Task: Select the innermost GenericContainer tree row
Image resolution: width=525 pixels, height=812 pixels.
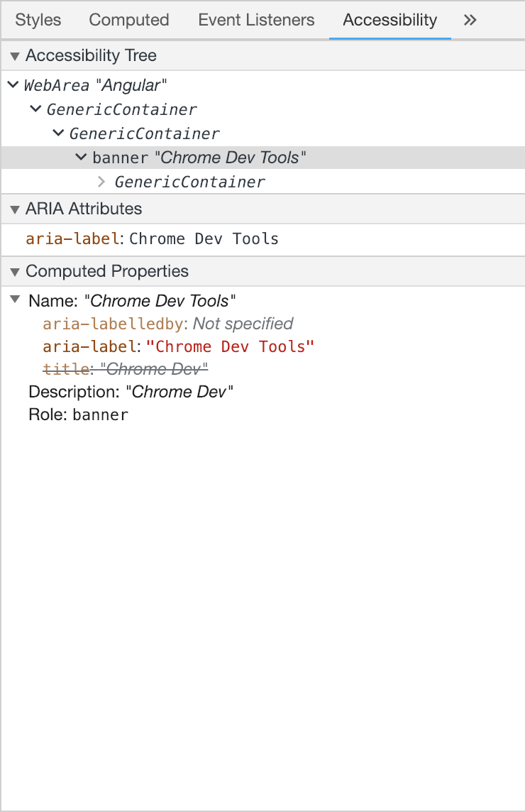Action: click(263, 182)
